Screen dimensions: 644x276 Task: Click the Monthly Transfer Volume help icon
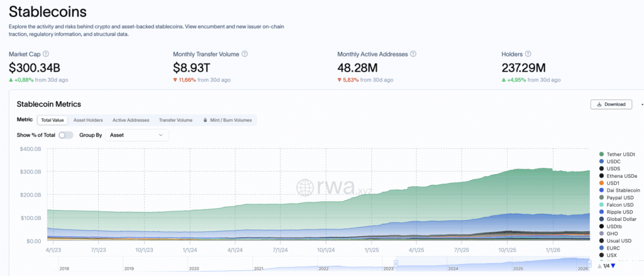(x=245, y=54)
